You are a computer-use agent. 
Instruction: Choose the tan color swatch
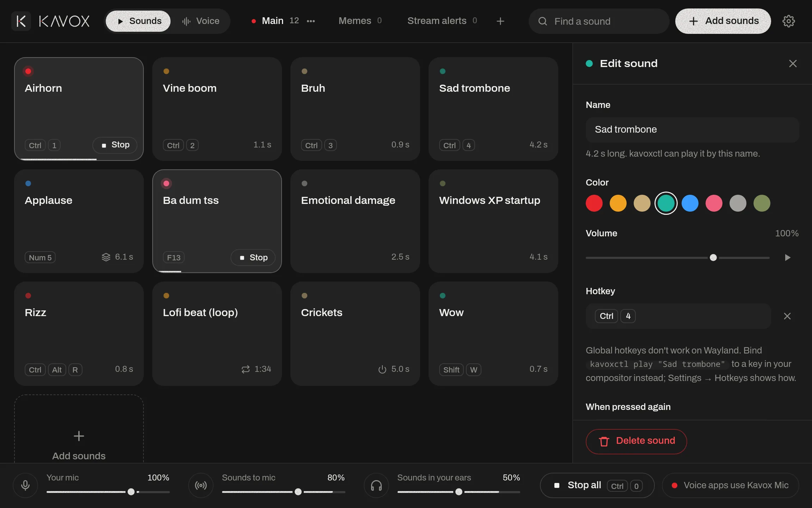pos(642,203)
